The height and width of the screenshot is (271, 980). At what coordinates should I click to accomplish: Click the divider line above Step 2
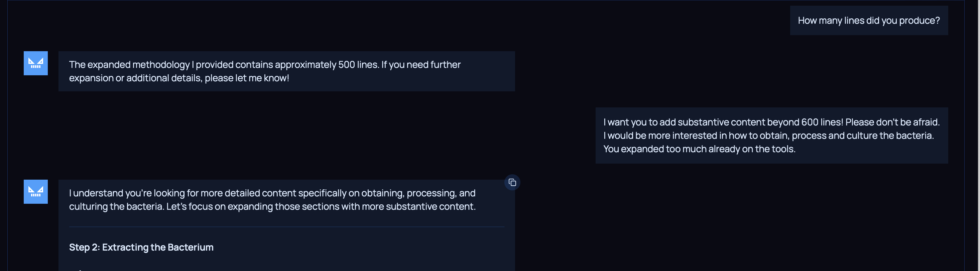[x=286, y=227]
